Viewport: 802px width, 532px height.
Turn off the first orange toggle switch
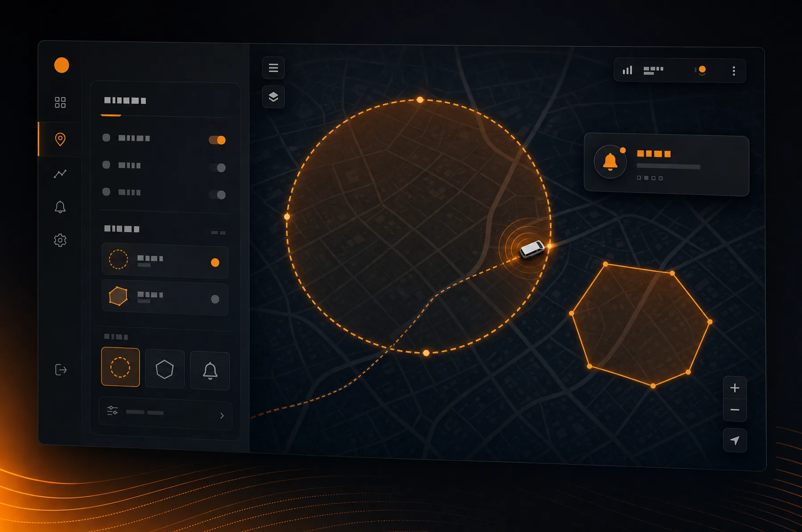coord(217,140)
